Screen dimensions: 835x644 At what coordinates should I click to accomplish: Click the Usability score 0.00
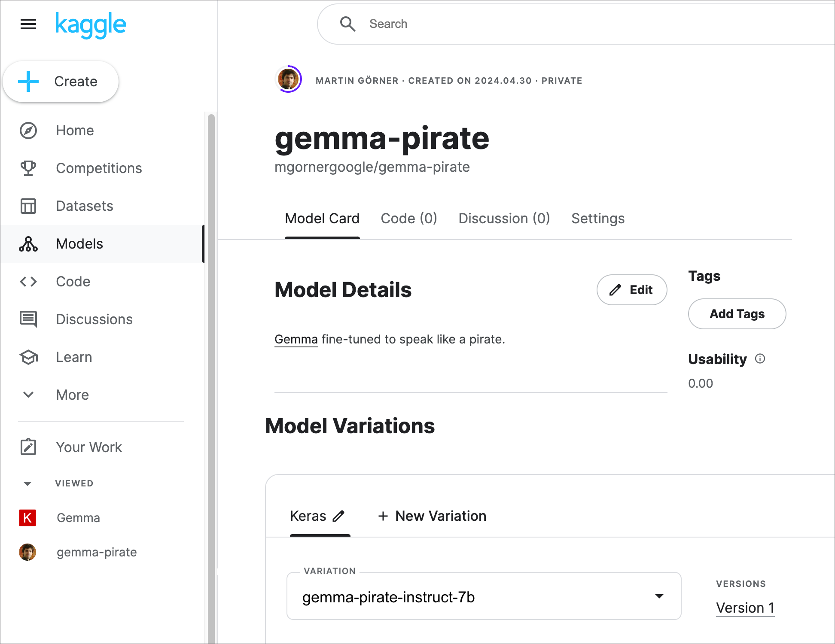701,383
